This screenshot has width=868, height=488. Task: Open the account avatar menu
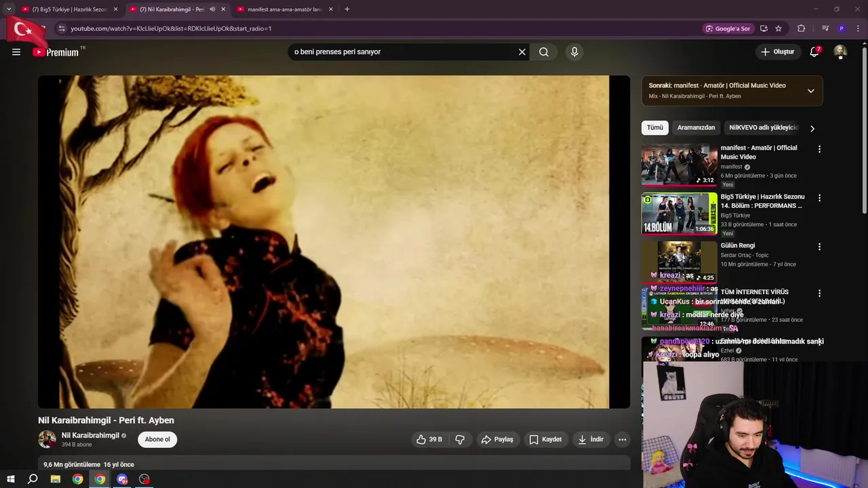click(840, 52)
